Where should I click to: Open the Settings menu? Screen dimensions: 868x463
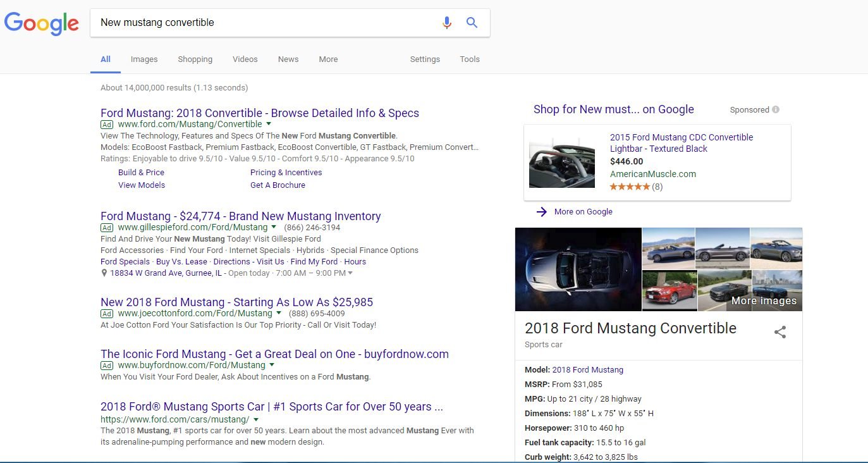(425, 59)
